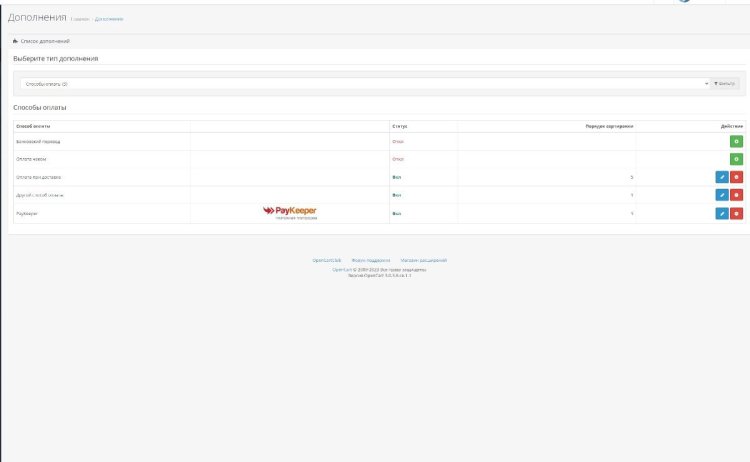Install the Оплата чеком payment method
The image size is (750, 462).
coord(736,159)
